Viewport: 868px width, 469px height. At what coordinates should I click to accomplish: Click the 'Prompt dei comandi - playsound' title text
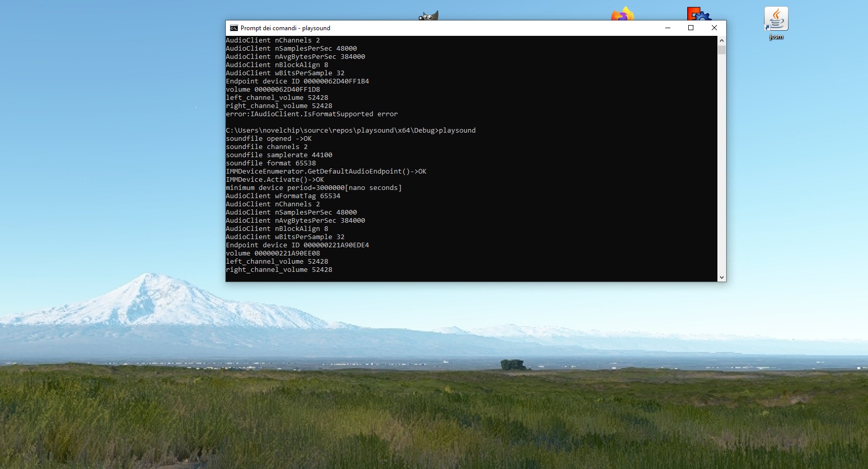click(x=285, y=28)
